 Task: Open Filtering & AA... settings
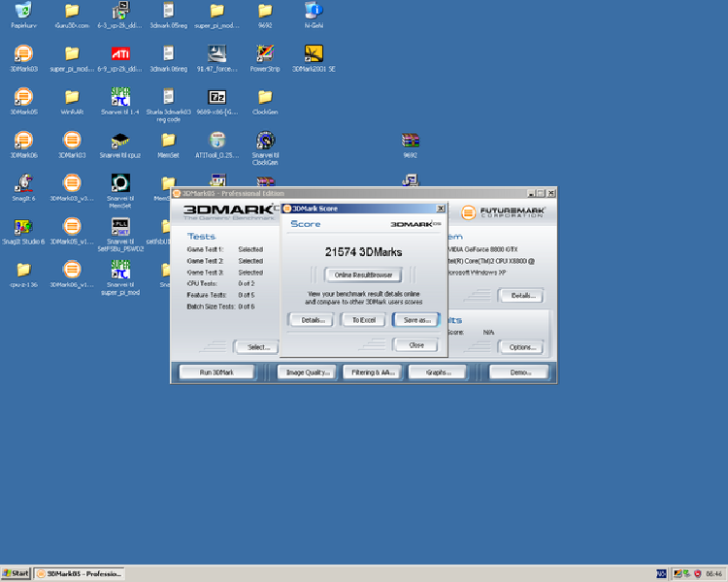[x=373, y=372]
